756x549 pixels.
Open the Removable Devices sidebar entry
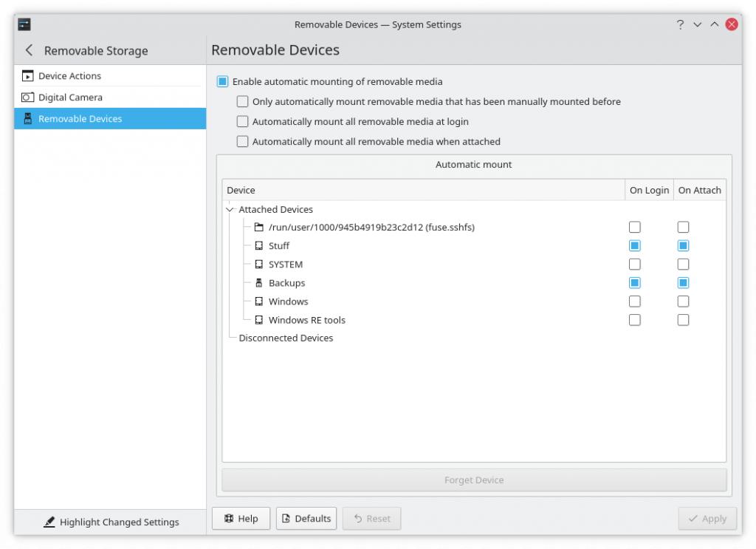point(80,119)
